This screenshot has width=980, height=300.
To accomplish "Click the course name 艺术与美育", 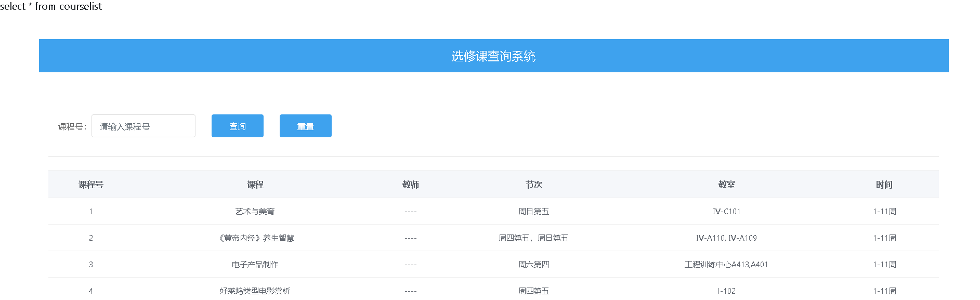I will pyautogui.click(x=255, y=212).
